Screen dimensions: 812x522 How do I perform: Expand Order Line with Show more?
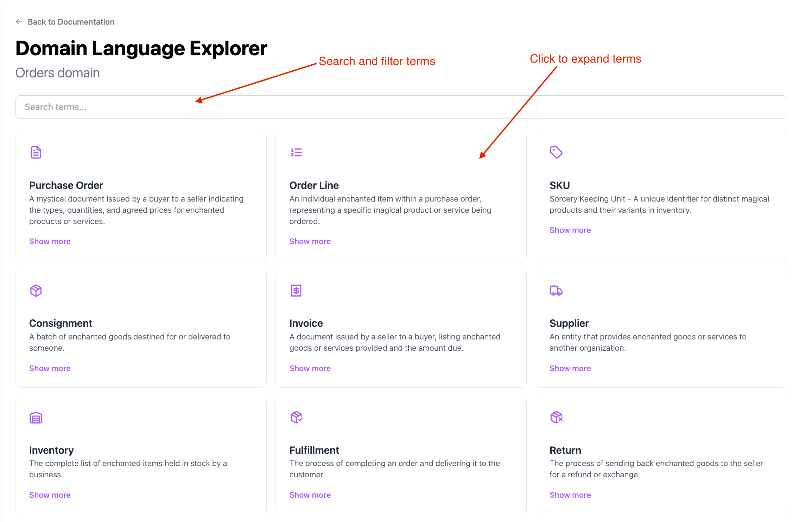(310, 241)
